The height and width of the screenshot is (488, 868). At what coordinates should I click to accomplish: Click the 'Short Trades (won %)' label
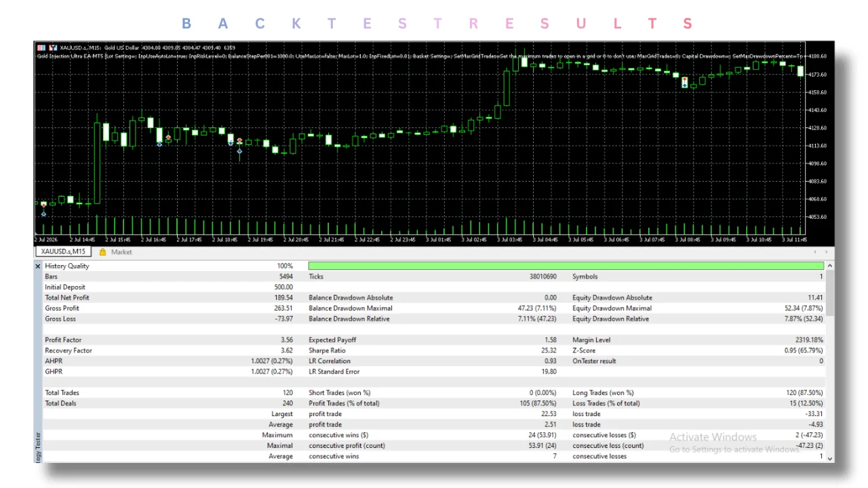(x=340, y=392)
